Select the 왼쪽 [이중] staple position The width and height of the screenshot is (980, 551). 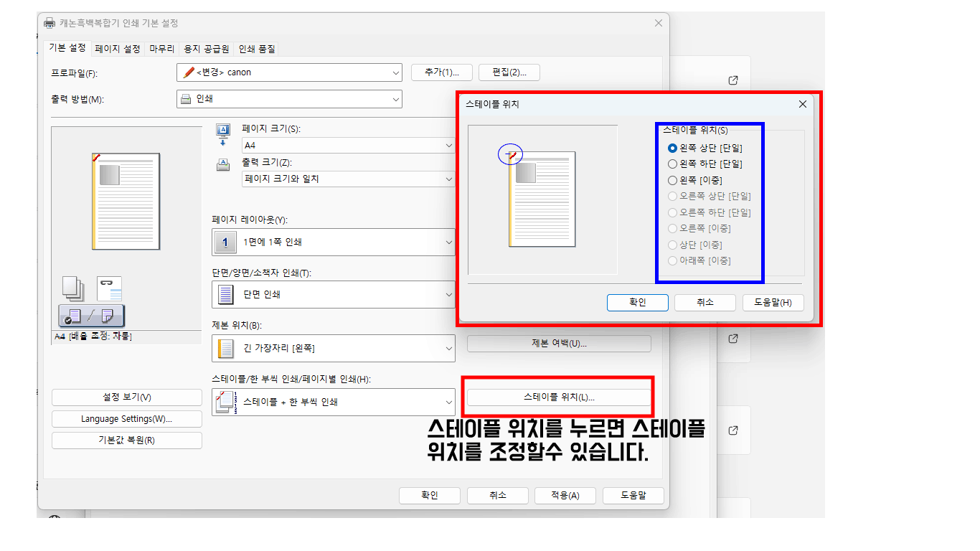[x=672, y=180]
